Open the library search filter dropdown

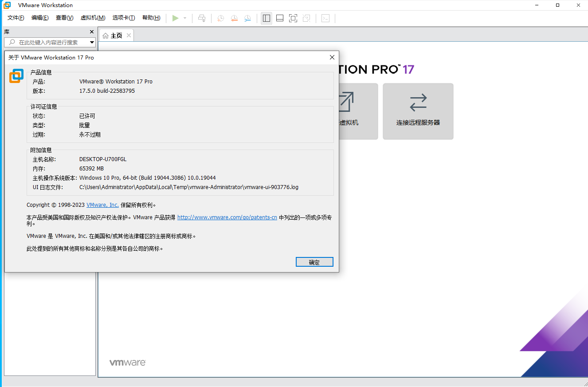click(x=92, y=42)
